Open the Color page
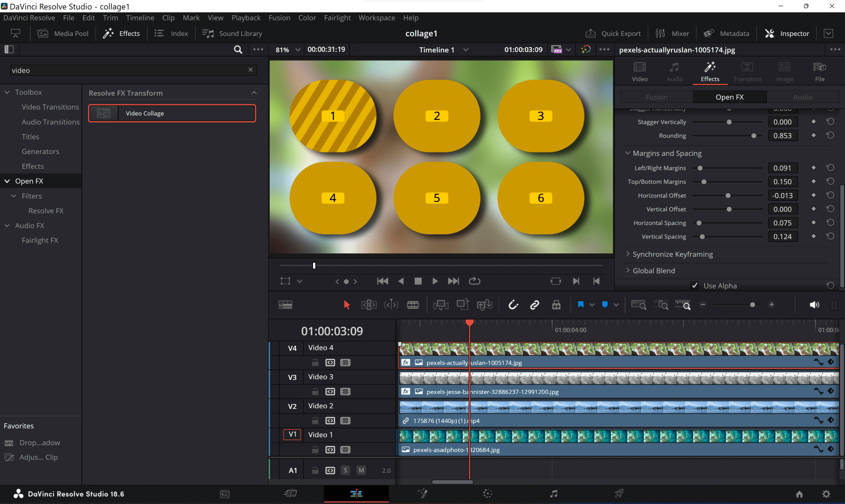 487,494
